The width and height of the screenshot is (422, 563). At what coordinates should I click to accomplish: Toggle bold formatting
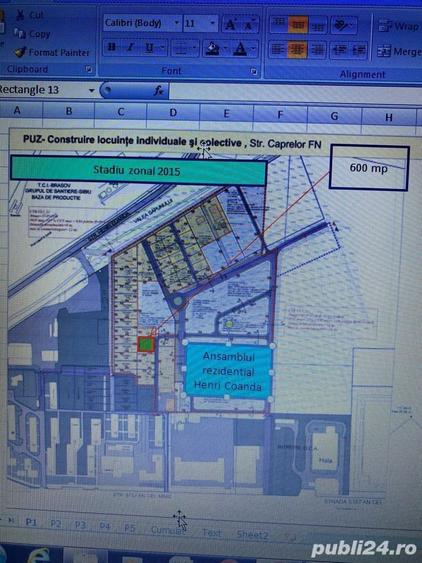112,47
